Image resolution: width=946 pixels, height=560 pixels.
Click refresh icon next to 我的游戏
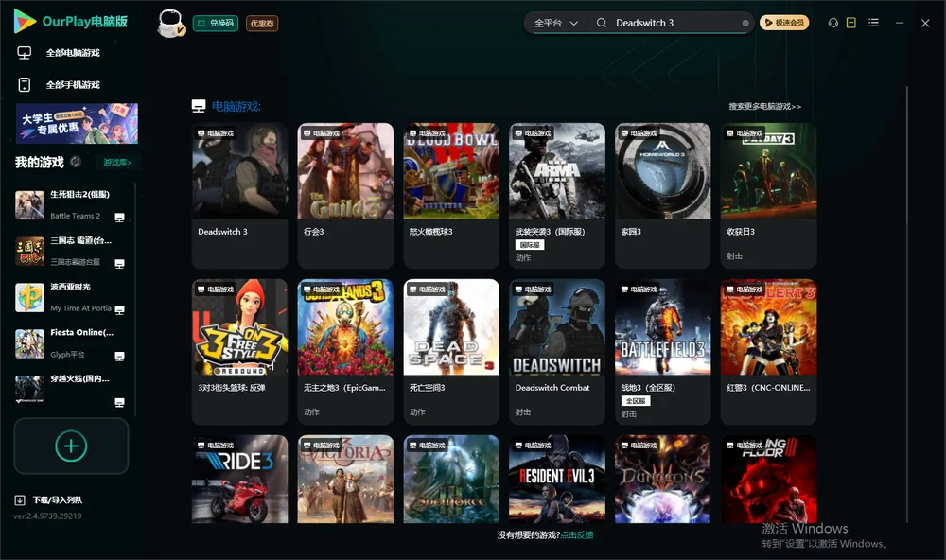click(x=76, y=162)
